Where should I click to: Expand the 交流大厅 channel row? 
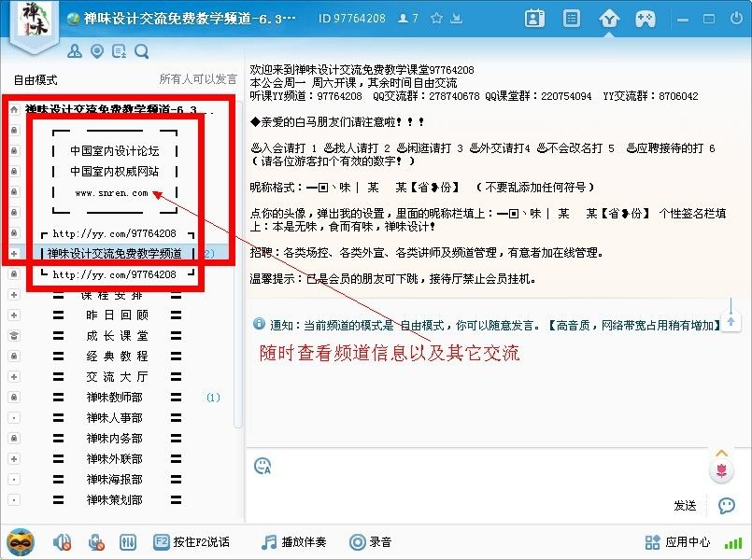tap(14, 376)
